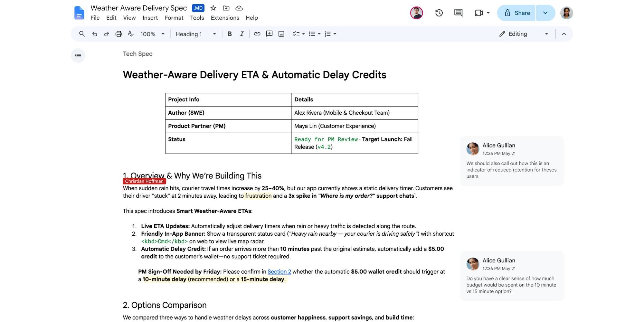
Task: Open the Heading 1 style dropdown
Action: click(x=196, y=34)
